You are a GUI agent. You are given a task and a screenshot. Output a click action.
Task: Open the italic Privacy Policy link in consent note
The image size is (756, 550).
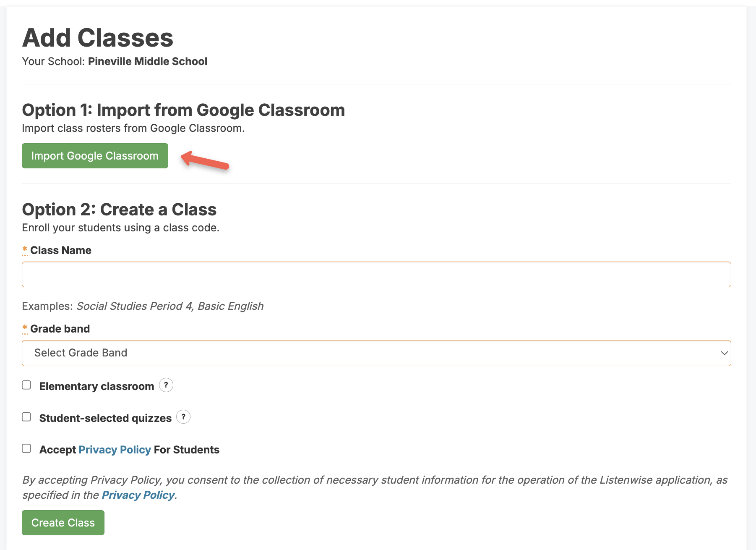[138, 495]
